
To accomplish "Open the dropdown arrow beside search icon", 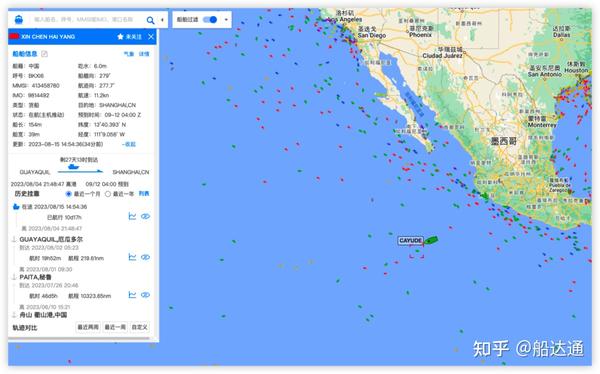I will pos(162,20).
